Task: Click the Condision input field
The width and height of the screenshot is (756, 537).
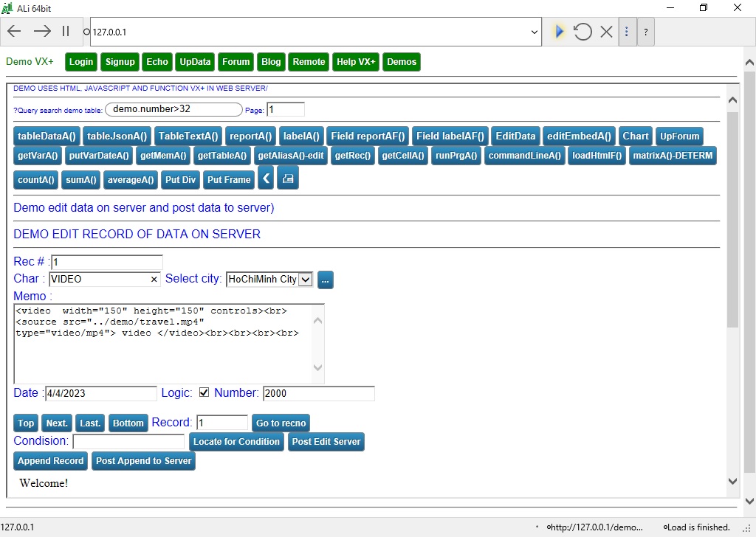Action: pos(128,442)
